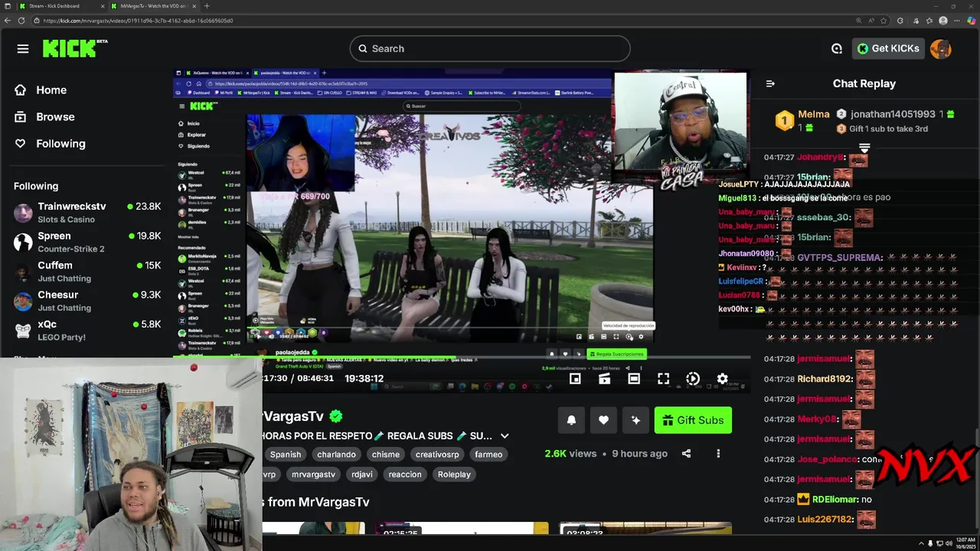
Task: Follow channel with heart button
Action: pos(603,420)
